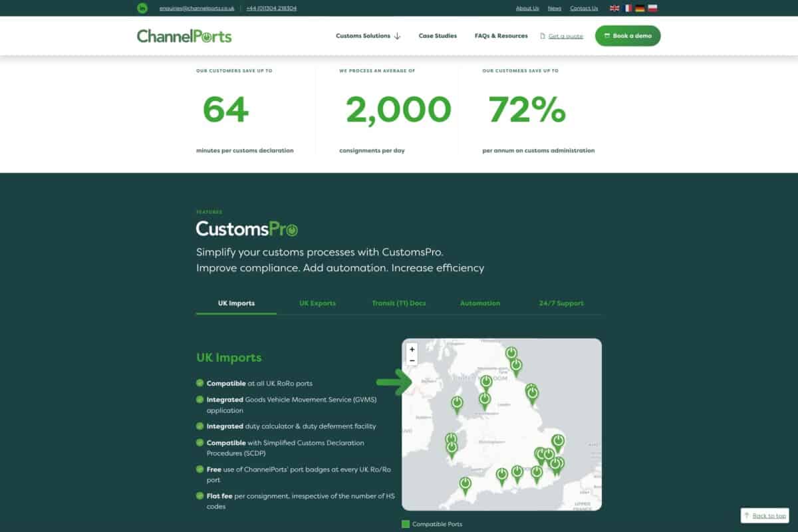Image resolution: width=798 pixels, height=532 pixels.
Task: Go to the About Us page
Action: point(527,8)
